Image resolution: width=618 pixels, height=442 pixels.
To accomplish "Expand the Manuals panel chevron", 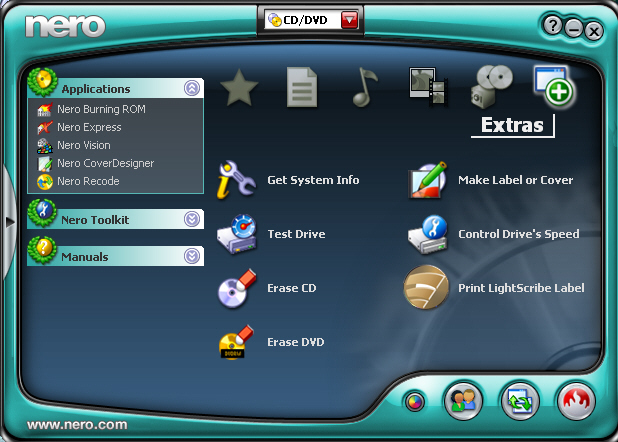I will click(x=192, y=256).
